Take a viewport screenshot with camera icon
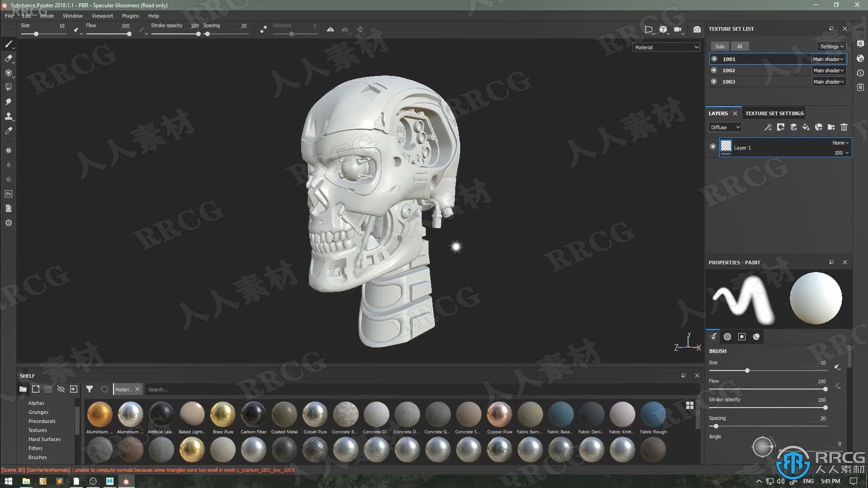 (697, 29)
